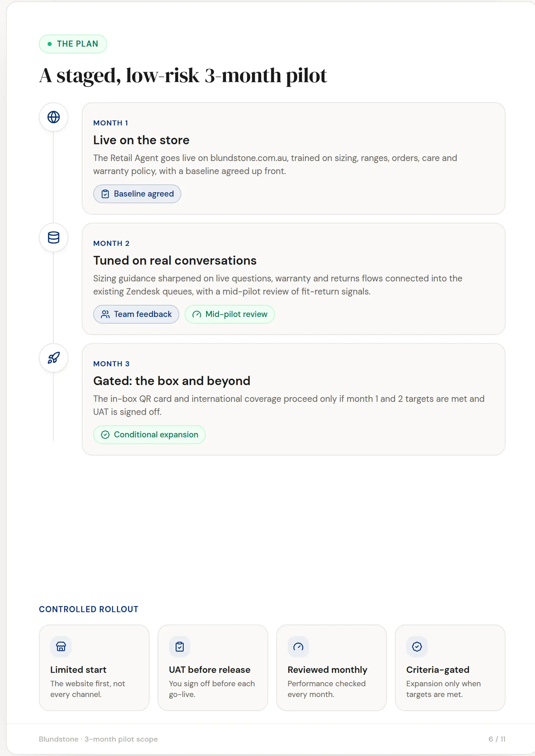This screenshot has height=756, width=535.
Task: Click the Tuned on real conversations heading
Action: (x=175, y=261)
